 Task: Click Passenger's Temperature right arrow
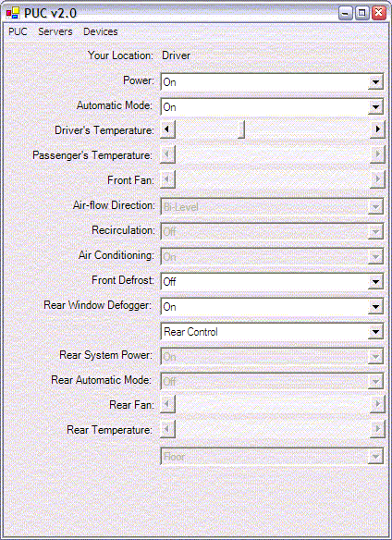[x=377, y=154]
